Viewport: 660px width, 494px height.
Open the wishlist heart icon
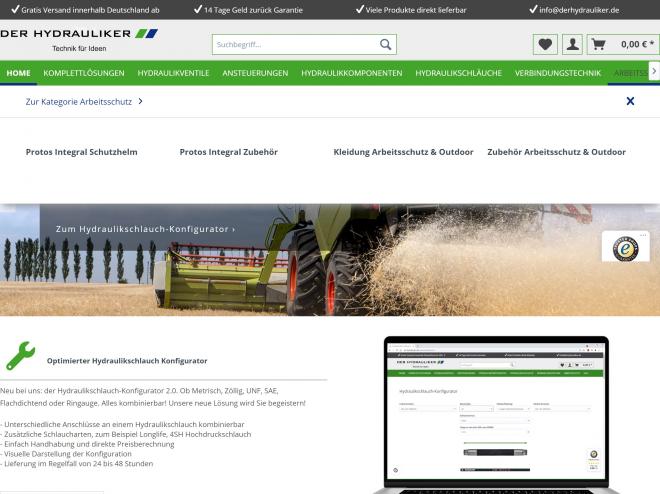tap(545, 44)
